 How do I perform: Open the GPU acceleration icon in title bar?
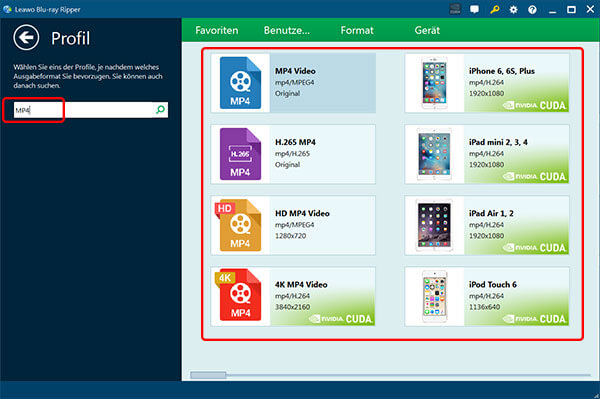pyautogui.click(x=455, y=9)
